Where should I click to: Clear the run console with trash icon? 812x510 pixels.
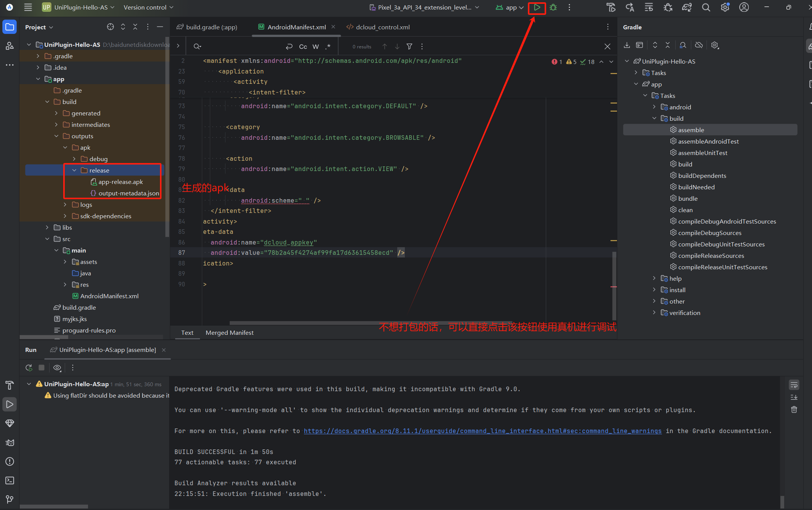(794, 409)
